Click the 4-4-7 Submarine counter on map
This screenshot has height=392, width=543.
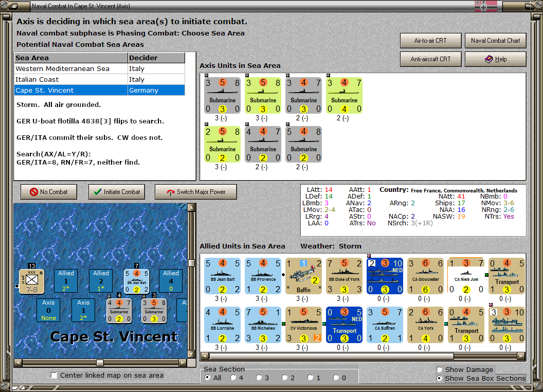(x=119, y=311)
